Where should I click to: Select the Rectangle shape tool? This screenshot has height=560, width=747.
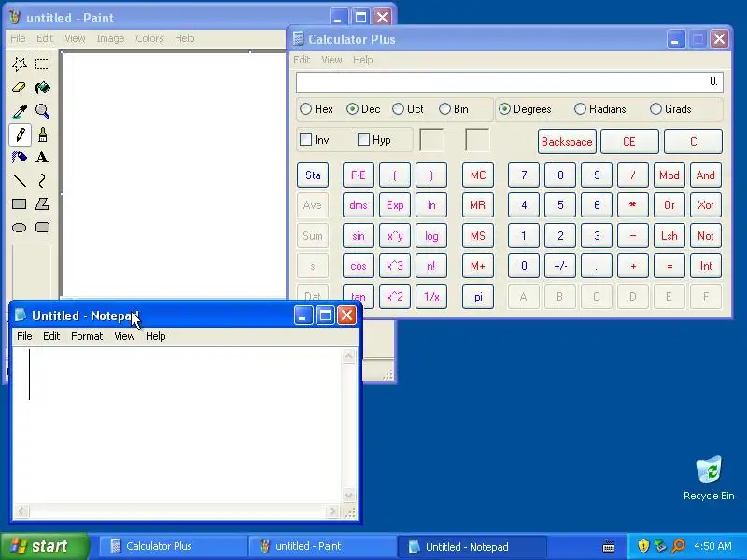point(20,204)
